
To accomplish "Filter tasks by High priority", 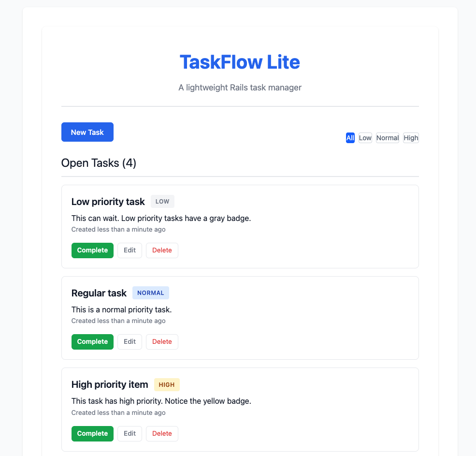I will 410,138.
